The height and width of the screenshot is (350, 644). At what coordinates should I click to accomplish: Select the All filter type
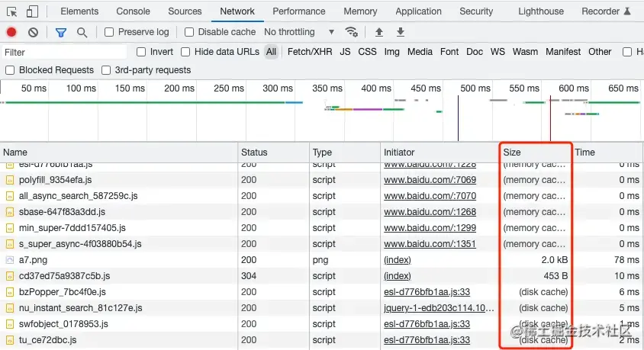pos(271,52)
